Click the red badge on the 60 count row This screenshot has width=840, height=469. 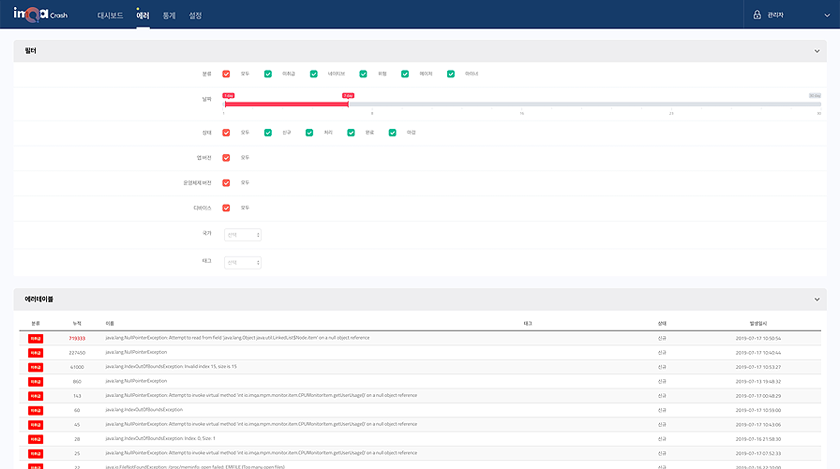(x=36, y=410)
